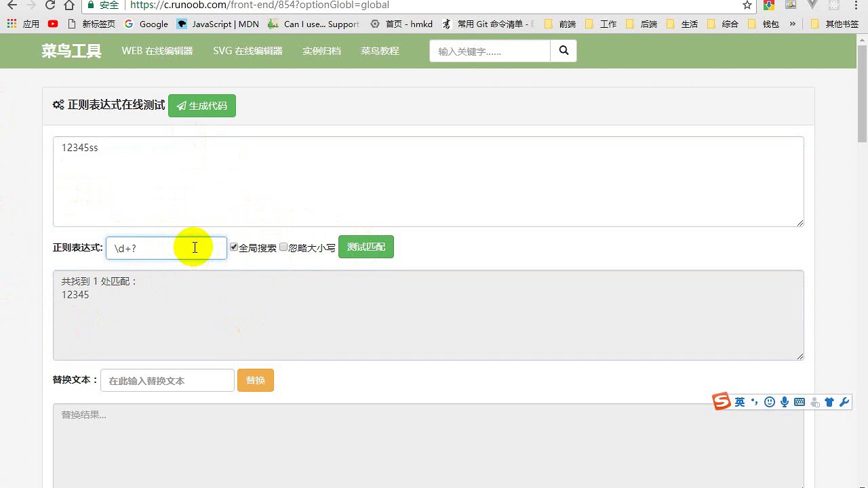Image resolution: width=868 pixels, height=488 pixels.
Task: Click the magnifier search button
Action: 564,51
